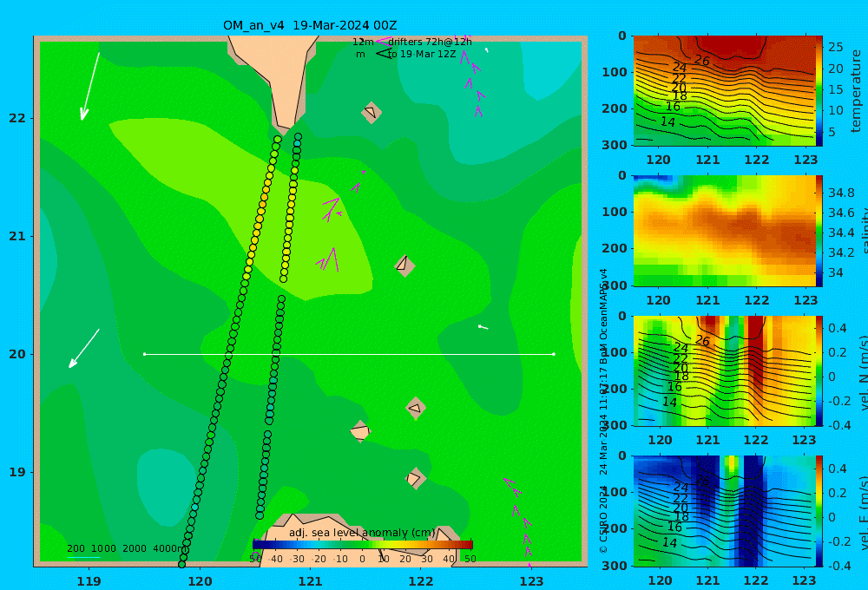Click the 26 contour label in temperature panel

pos(702,61)
